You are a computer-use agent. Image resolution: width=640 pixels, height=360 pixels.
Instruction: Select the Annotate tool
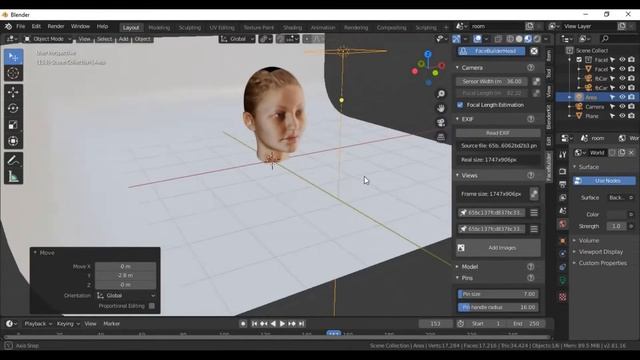tap(13, 160)
